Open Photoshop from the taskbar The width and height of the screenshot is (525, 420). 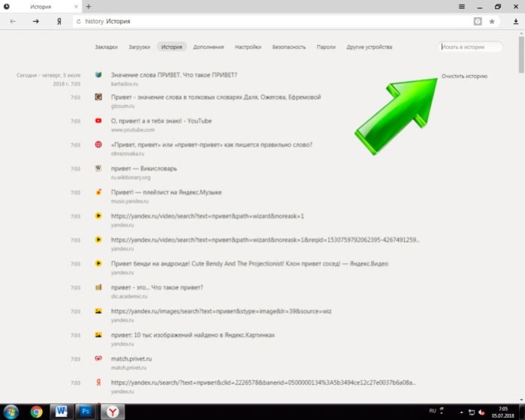86,412
